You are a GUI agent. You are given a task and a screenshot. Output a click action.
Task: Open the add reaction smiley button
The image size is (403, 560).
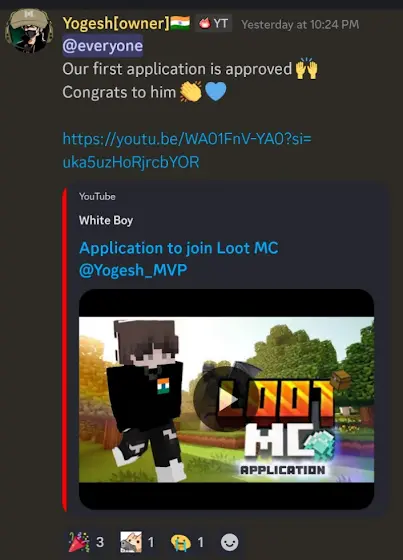[229, 542]
